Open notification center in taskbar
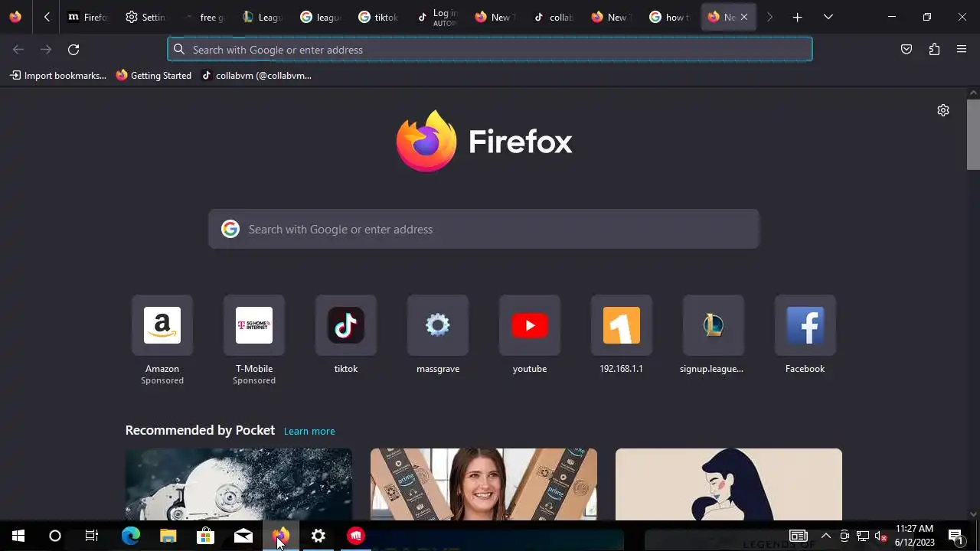 pos(956,536)
